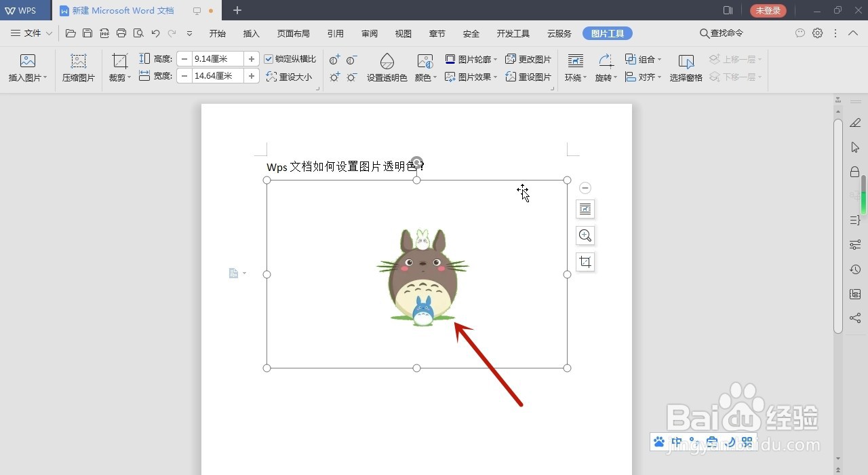This screenshot has height=475, width=868.
Task: Click the increase brightness icon
Action: point(335,77)
